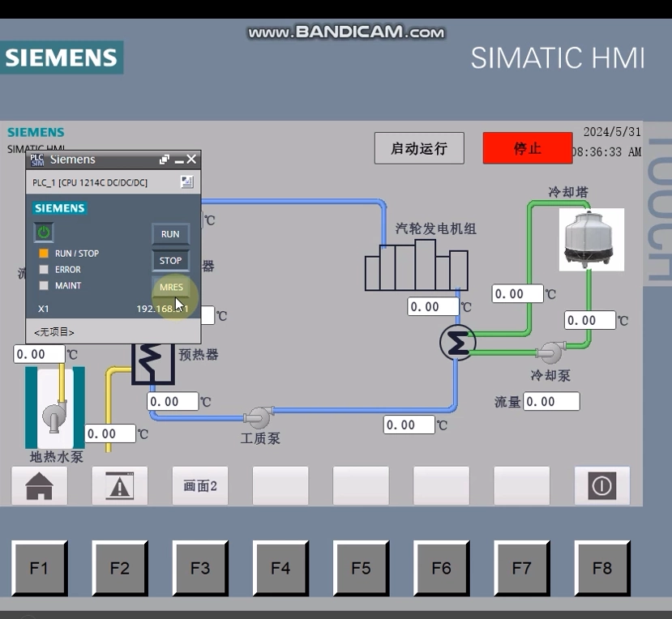Click the RUN button in PLCSIM
The height and width of the screenshot is (619, 672).
tap(170, 234)
